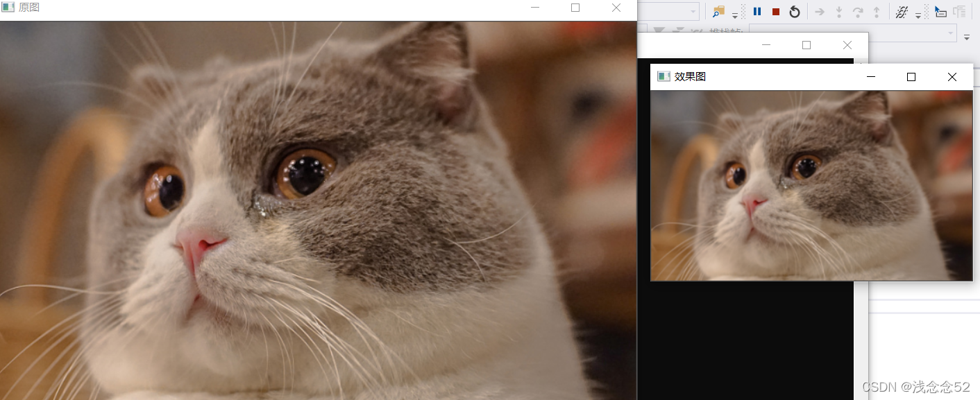Click the Step Out up-arrow icon
The image size is (980, 400).
[x=877, y=12]
